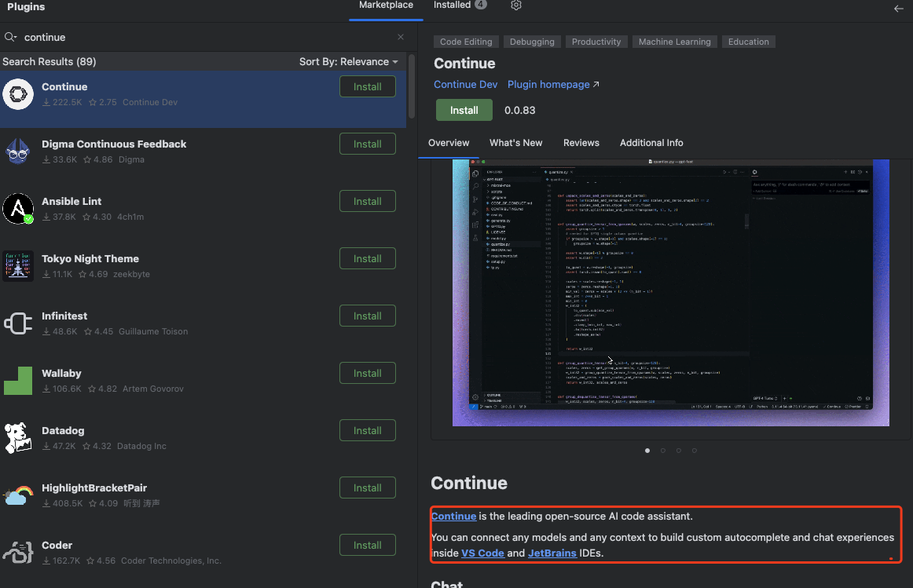913x588 pixels.
Task: Select the Digma Continuous Feedback plugin icon
Action: (18, 152)
